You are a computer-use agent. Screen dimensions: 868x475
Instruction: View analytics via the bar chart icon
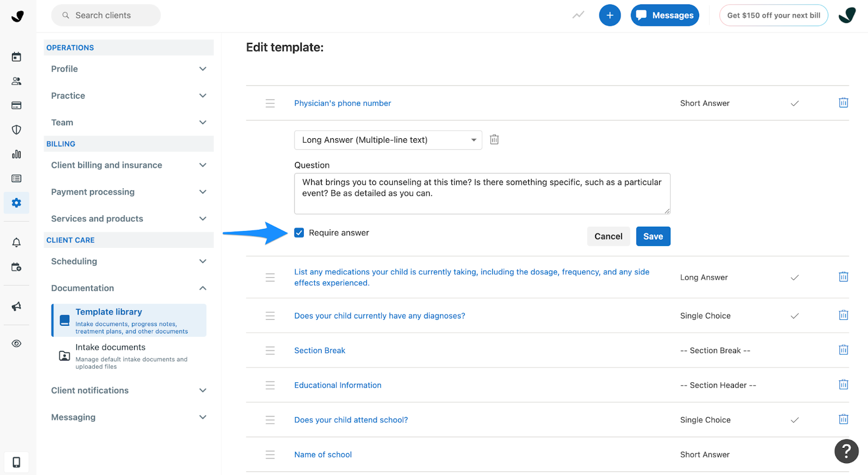(x=16, y=154)
